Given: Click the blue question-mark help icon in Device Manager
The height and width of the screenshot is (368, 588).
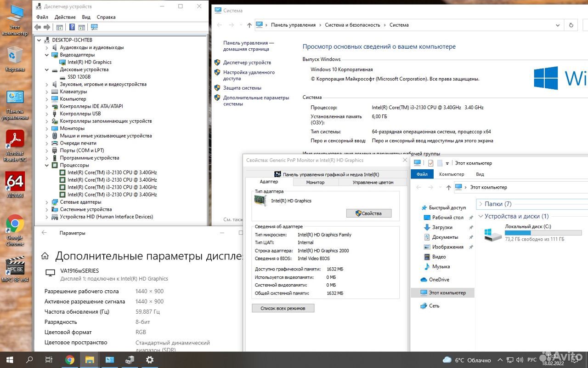Looking at the screenshot, I should pyautogui.click(x=72, y=27).
